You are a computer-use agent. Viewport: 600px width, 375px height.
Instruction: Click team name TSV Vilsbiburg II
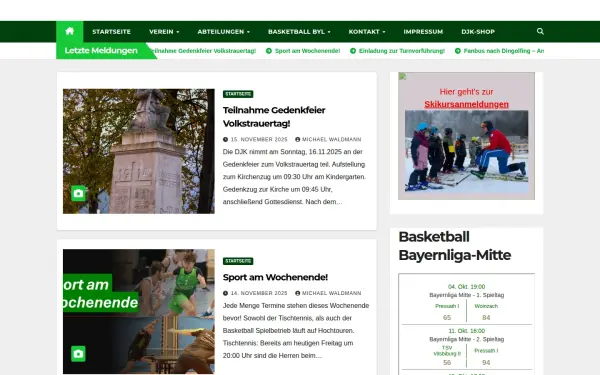click(447, 351)
